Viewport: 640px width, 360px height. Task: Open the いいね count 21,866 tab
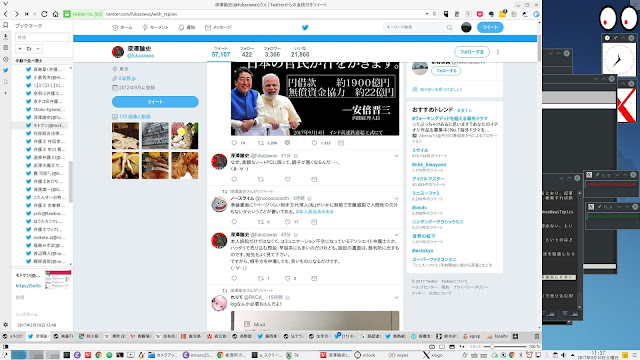(300, 52)
